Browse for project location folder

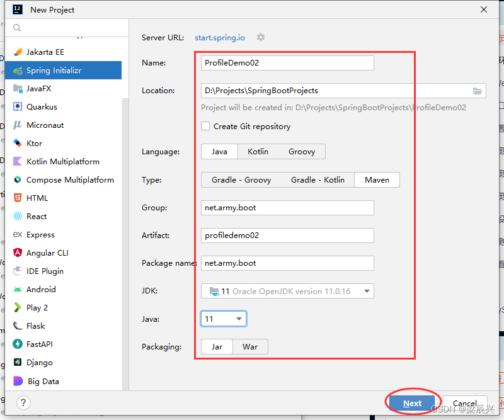point(478,91)
